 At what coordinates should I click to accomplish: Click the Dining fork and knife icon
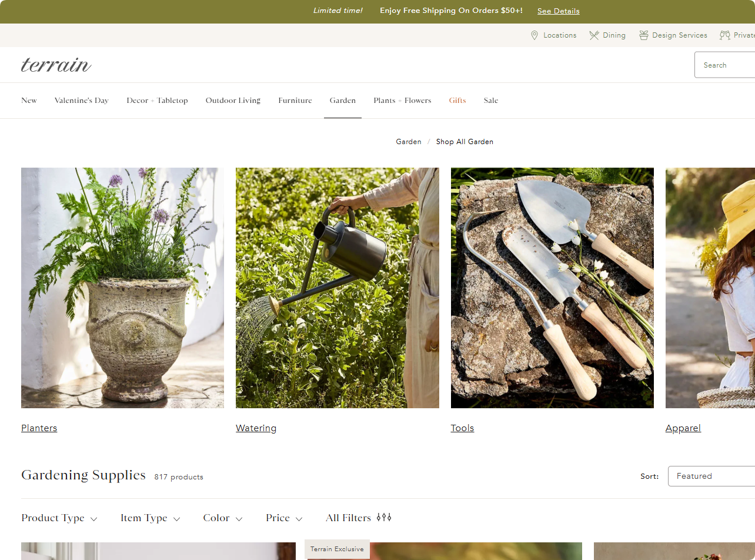(594, 35)
